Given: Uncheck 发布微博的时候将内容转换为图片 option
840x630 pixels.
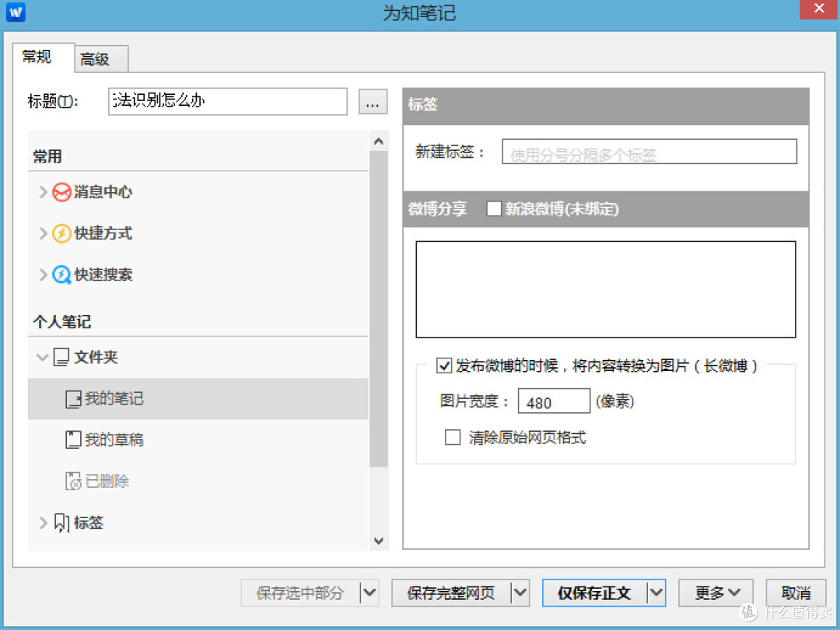Looking at the screenshot, I should pos(444,366).
